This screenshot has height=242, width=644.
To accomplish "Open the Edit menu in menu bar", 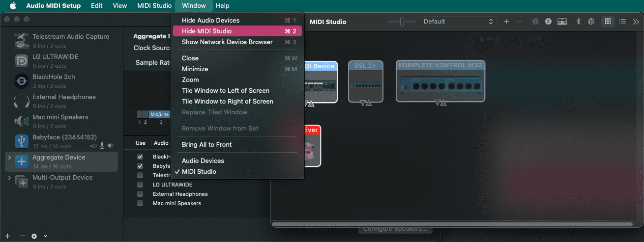I will pos(97,6).
